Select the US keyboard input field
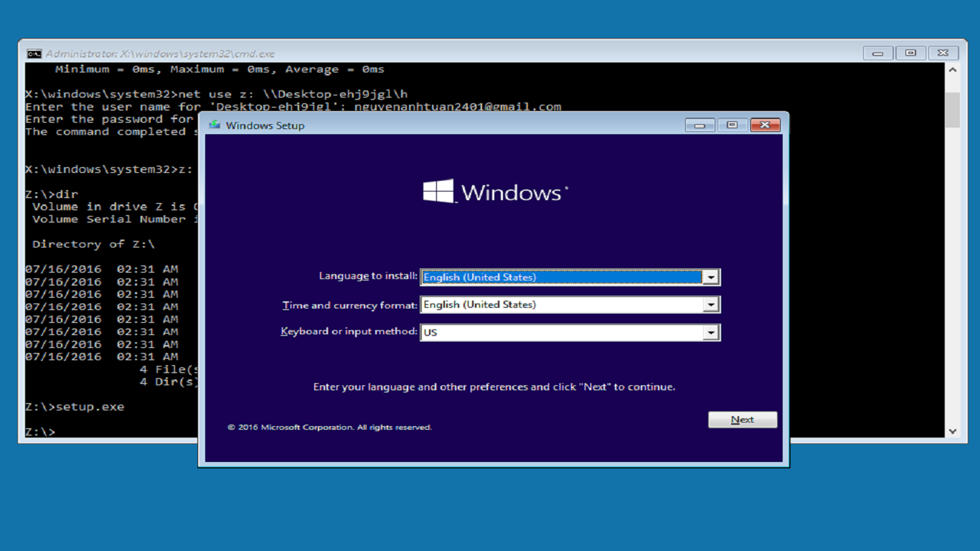The image size is (980, 551). [560, 331]
